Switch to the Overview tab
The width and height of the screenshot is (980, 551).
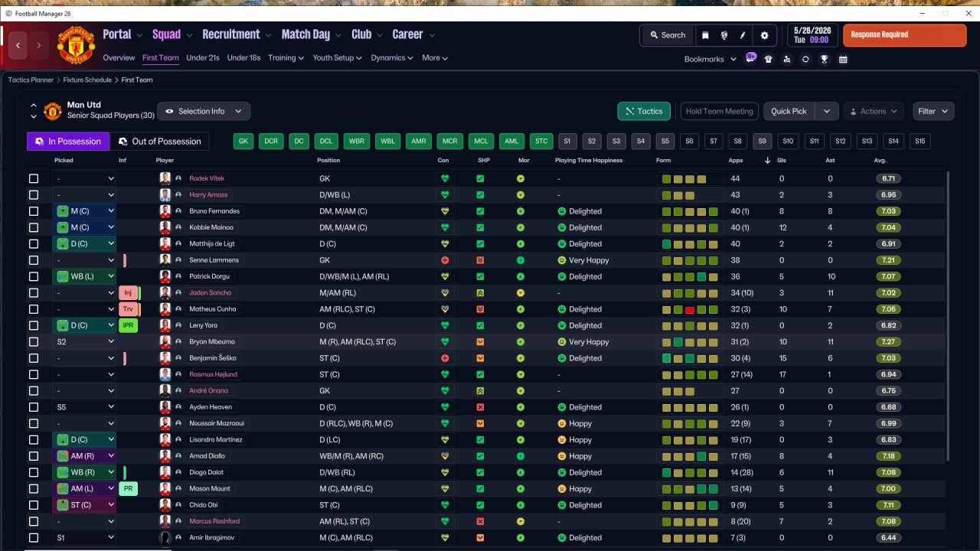coord(119,57)
